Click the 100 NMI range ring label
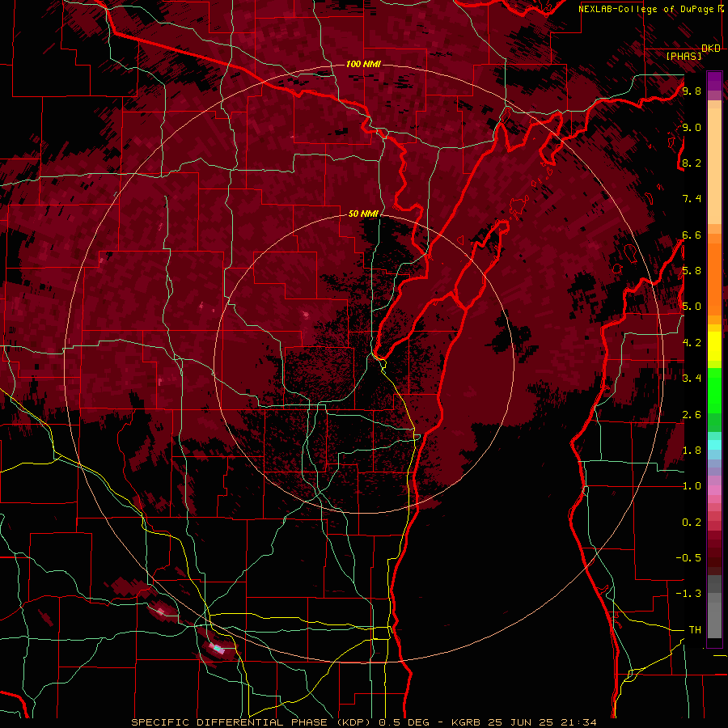728x728 pixels. pos(363,64)
